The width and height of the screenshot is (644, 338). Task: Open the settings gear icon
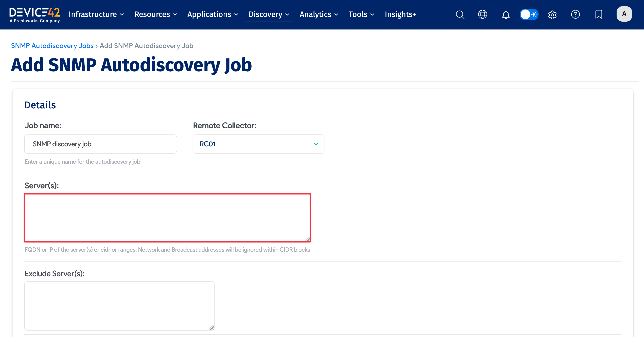coord(552,15)
